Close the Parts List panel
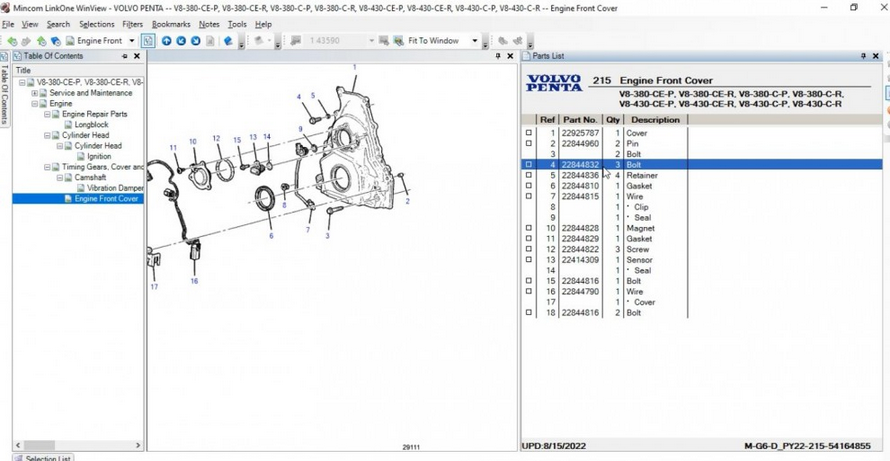 click(x=876, y=56)
